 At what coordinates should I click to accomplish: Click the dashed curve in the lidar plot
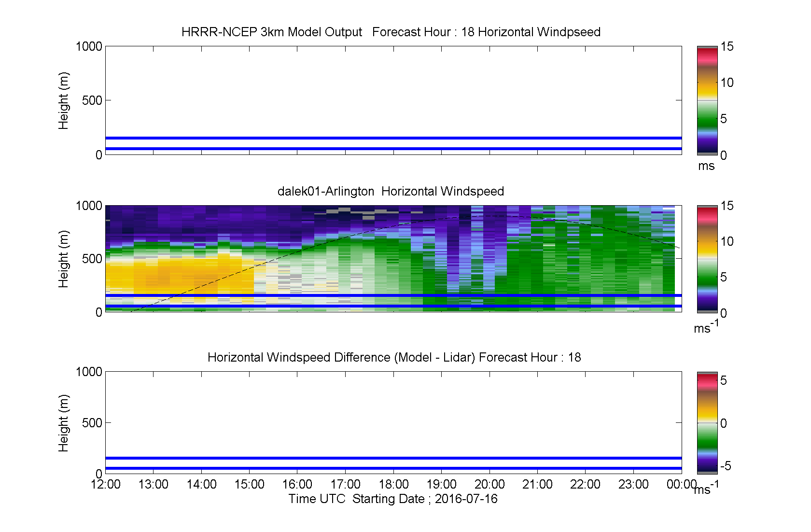point(405,223)
